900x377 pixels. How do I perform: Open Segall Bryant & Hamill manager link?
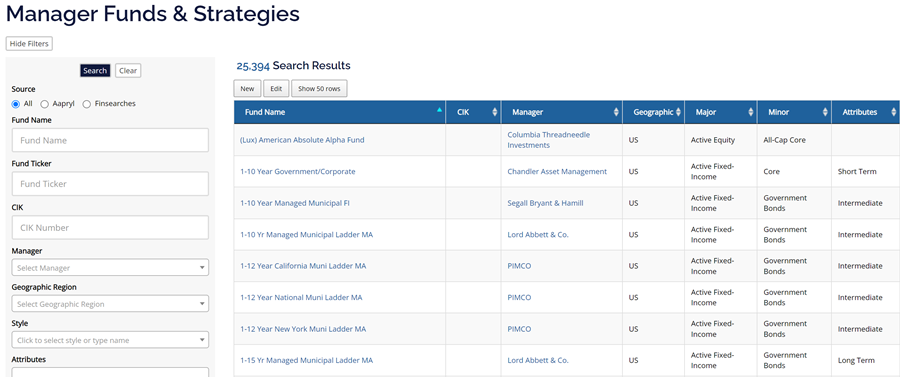tap(545, 203)
